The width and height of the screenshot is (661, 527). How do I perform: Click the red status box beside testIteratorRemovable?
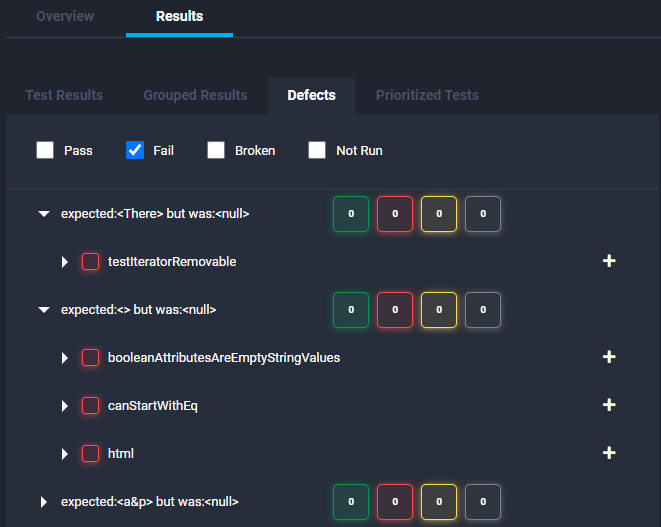click(91, 261)
